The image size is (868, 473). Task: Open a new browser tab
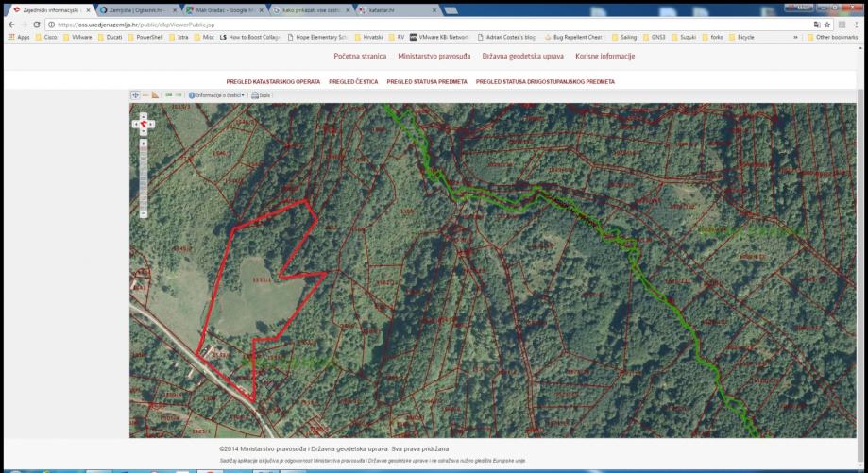coord(451,10)
